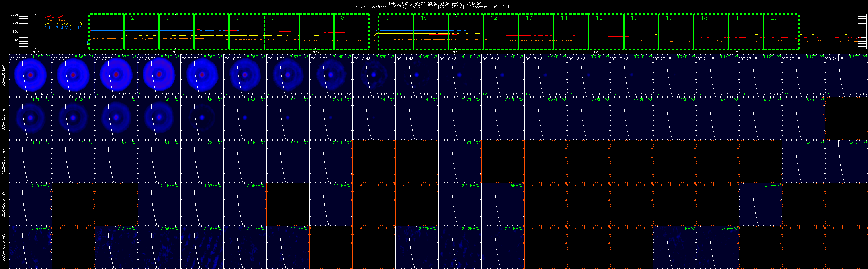Click the yellow 25-100 keV legend entry
Screen dimensions: 868x269
[63, 24]
